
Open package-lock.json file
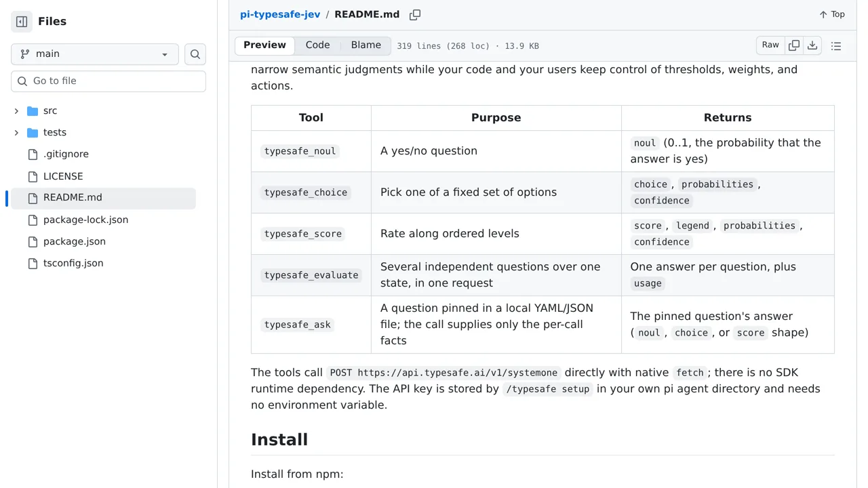[x=85, y=220]
